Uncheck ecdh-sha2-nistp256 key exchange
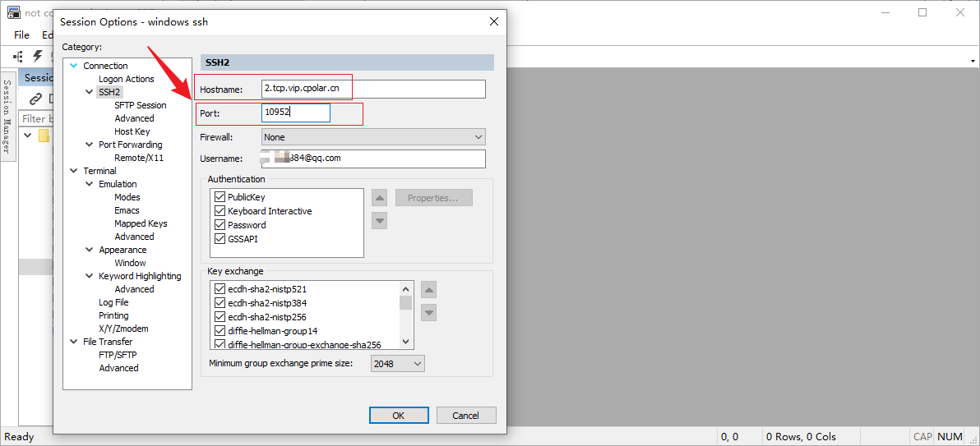This screenshot has width=980, height=446. point(220,317)
